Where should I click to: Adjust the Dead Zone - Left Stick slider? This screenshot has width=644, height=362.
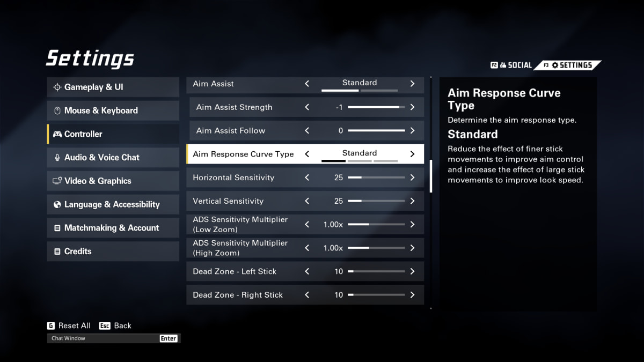coord(376,271)
